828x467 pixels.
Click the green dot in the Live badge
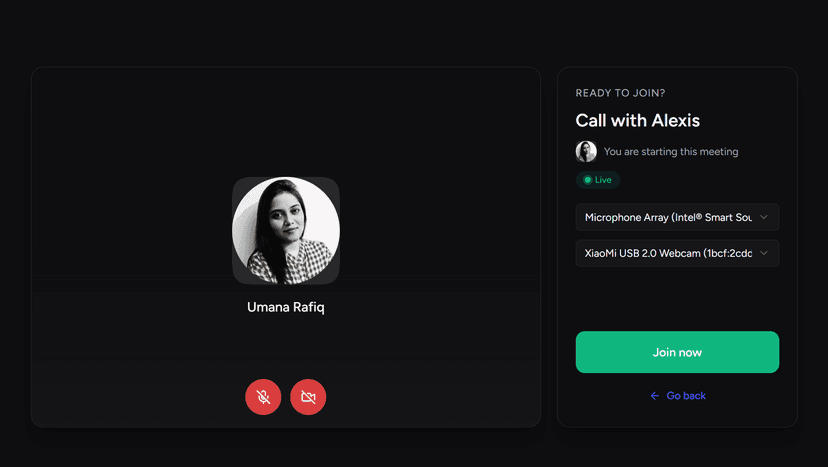coord(587,180)
